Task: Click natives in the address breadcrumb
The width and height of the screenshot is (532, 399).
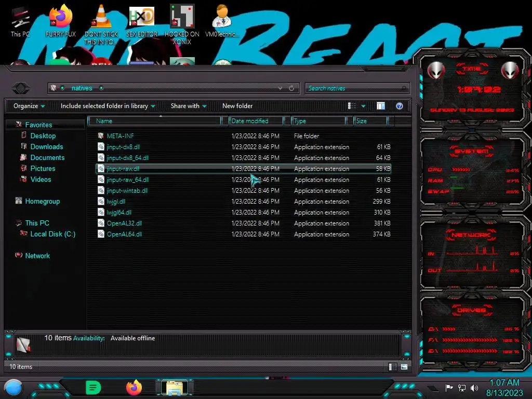Action: coord(82,88)
